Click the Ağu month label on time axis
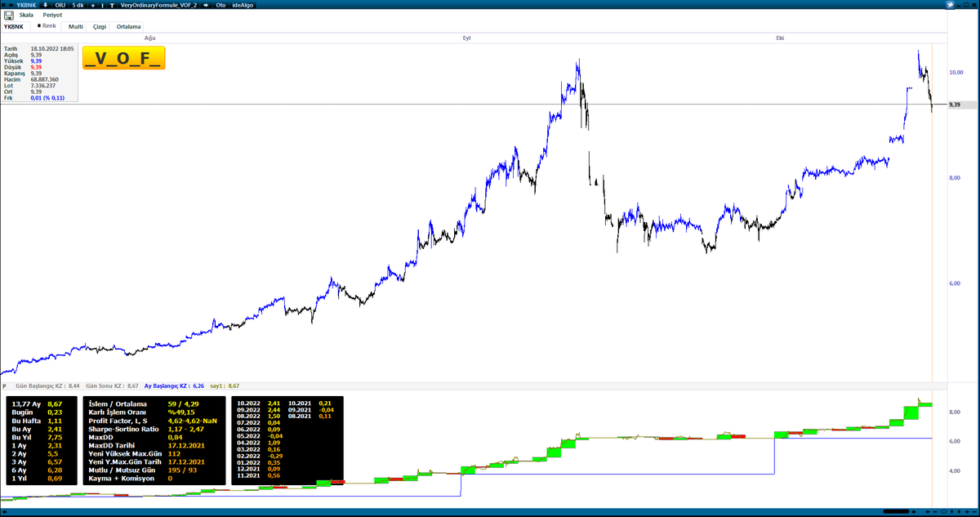 [x=149, y=38]
